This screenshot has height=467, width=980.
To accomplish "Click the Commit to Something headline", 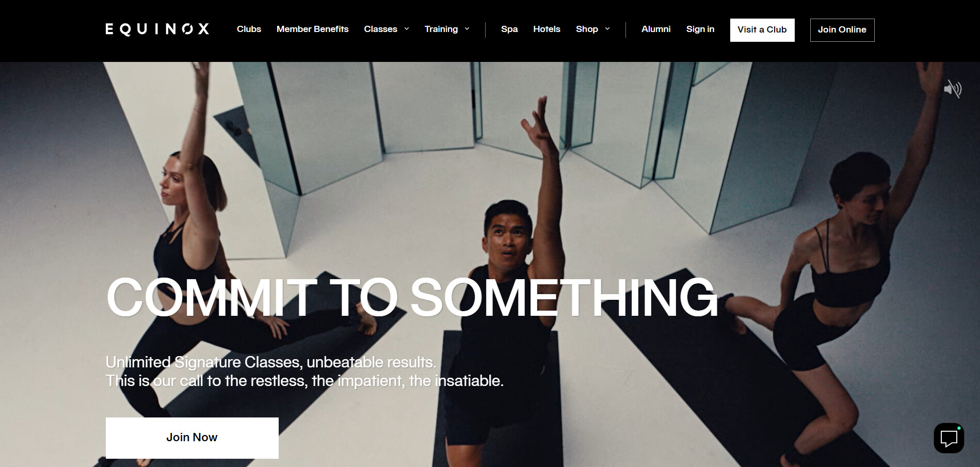I will pos(412,297).
